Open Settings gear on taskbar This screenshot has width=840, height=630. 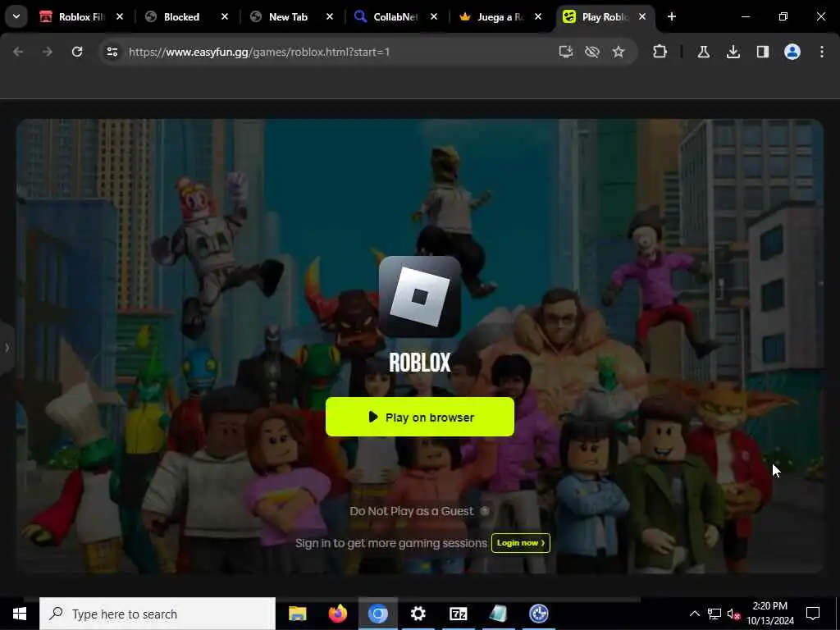pyautogui.click(x=418, y=614)
